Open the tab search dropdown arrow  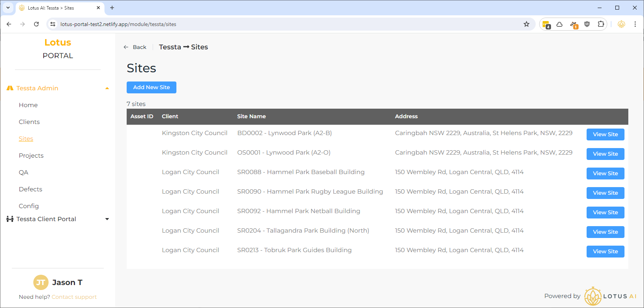(8, 8)
